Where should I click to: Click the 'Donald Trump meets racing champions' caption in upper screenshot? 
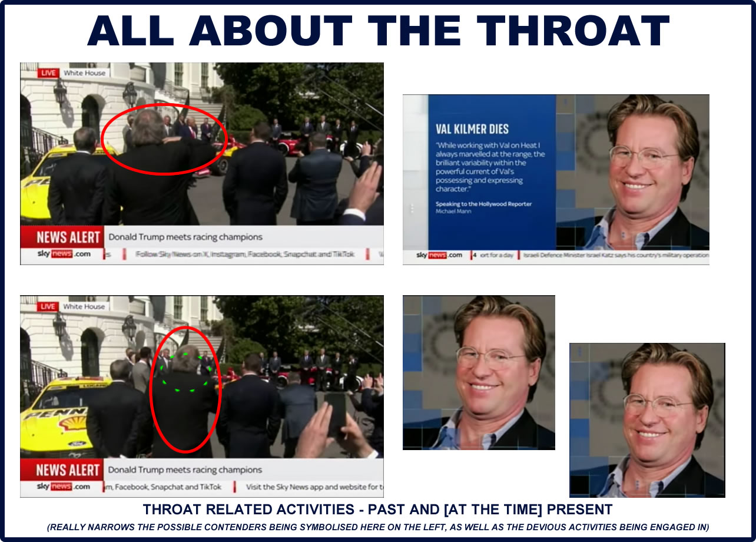click(185, 237)
